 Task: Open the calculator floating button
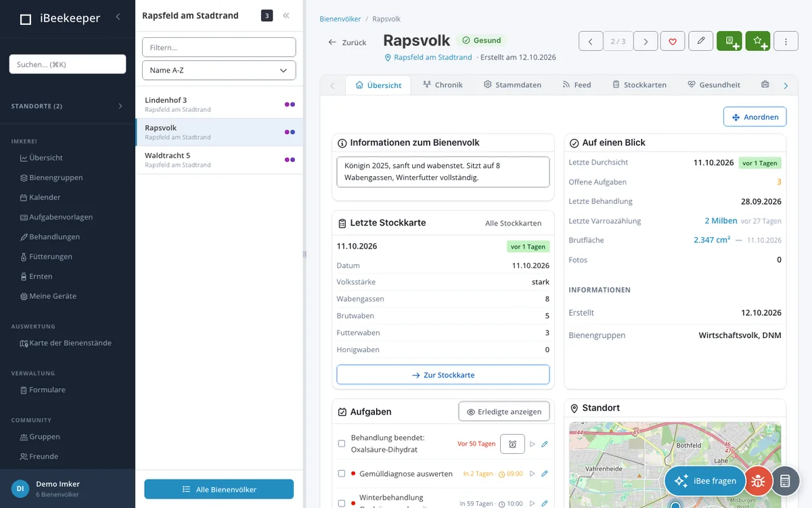click(785, 481)
